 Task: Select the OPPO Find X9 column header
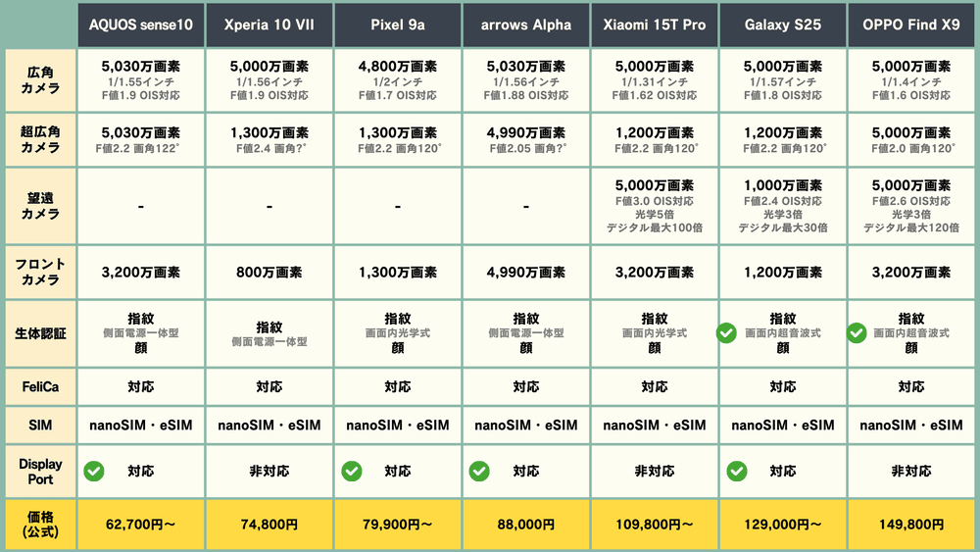point(910,25)
